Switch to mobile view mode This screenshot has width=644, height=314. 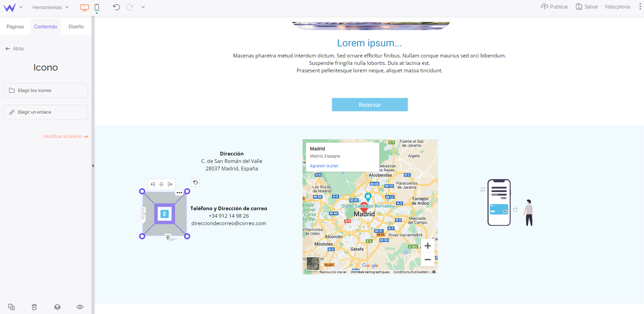click(97, 7)
